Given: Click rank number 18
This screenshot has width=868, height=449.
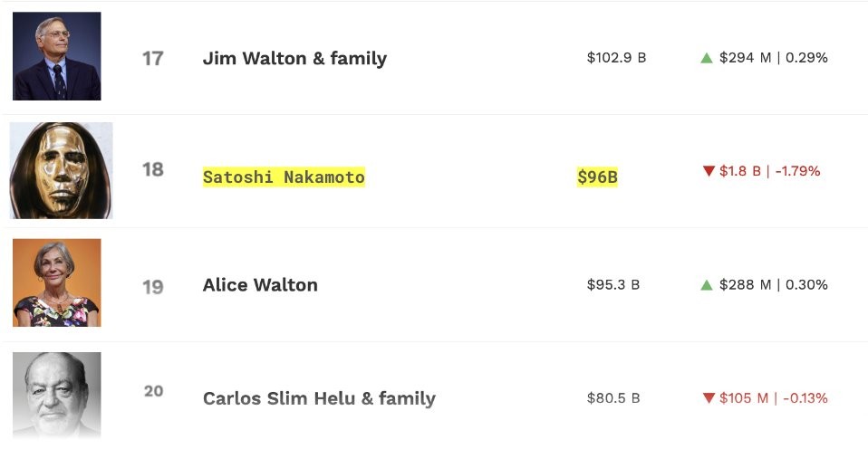Looking at the screenshot, I should [x=153, y=169].
